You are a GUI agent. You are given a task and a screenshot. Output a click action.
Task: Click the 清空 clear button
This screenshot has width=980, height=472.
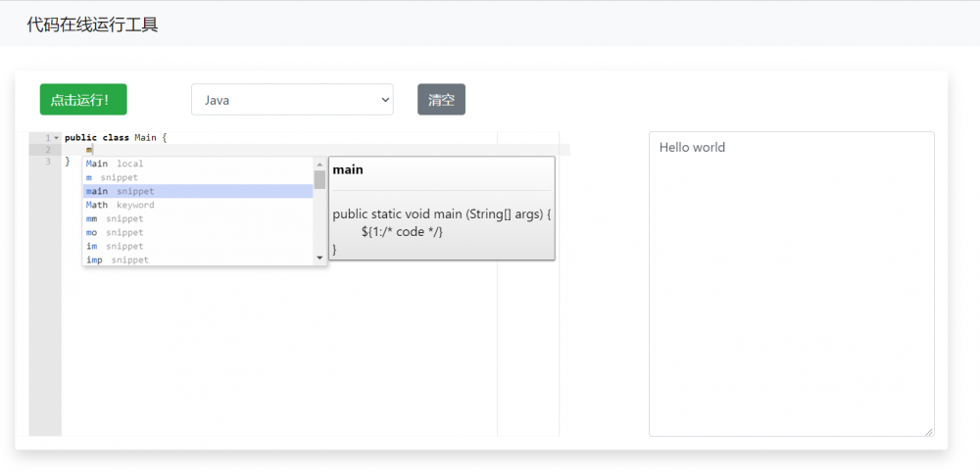441,100
